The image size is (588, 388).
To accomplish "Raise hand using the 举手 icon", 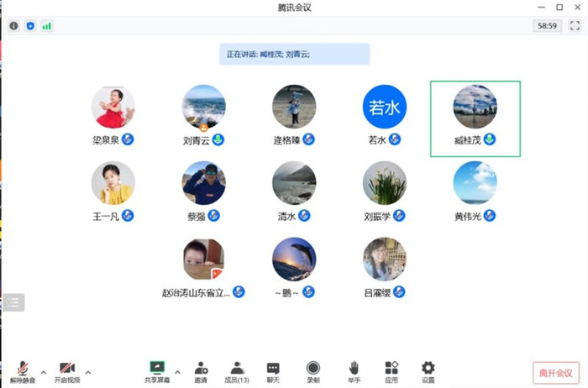I will point(354,371).
